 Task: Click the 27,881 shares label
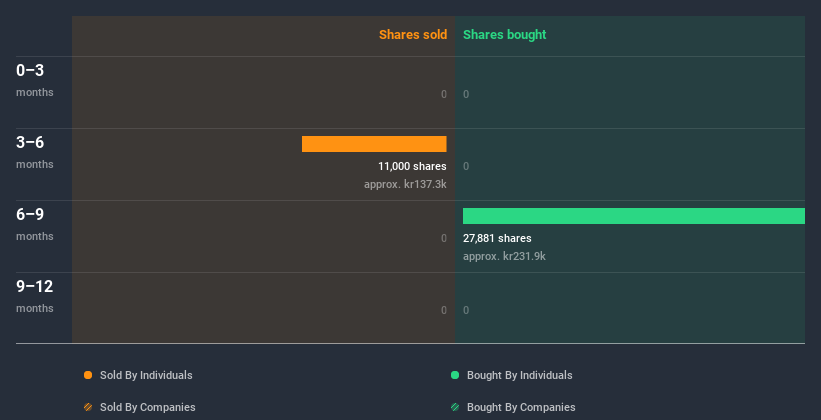pos(497,238)
